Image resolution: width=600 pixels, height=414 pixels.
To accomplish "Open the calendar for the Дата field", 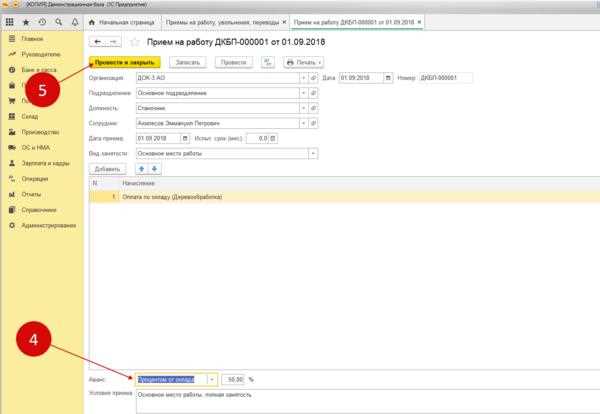I will pyautogui.click(x=388, y=78).
